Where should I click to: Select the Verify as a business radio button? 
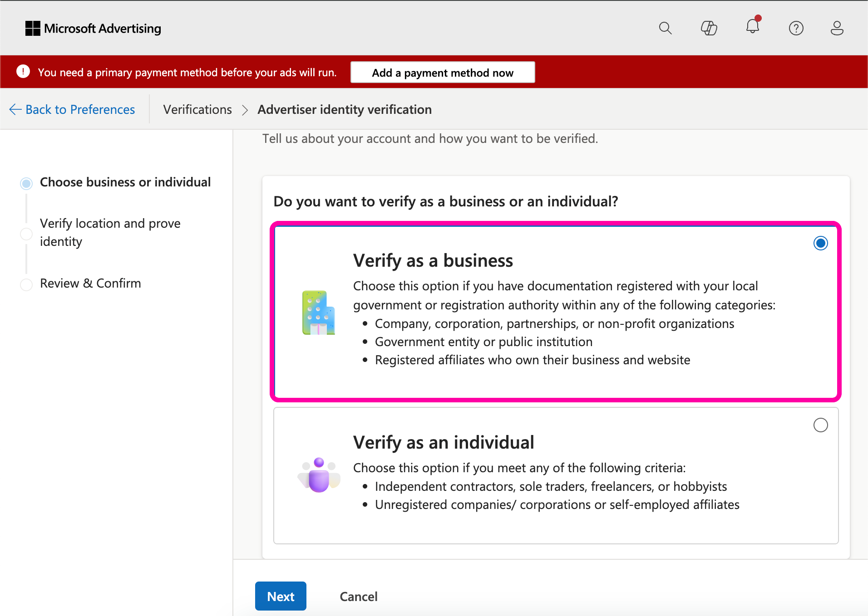pos(820,243)
